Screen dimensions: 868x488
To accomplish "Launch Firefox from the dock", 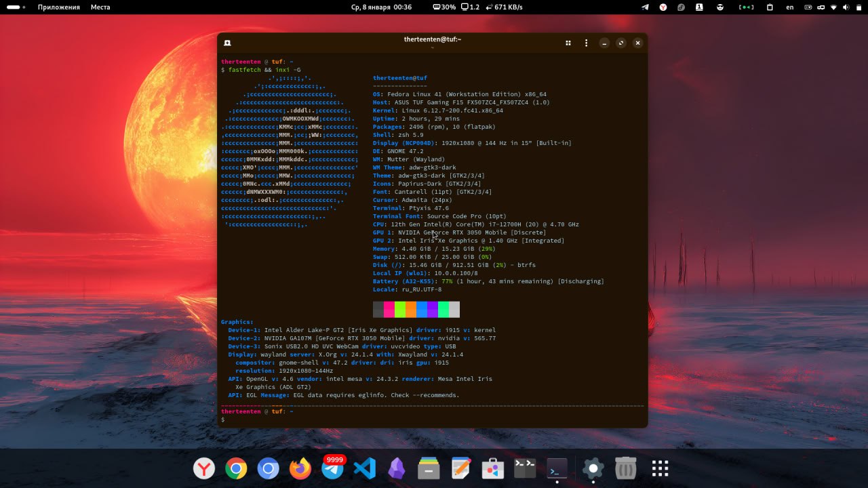I will (x=300, y=468).
